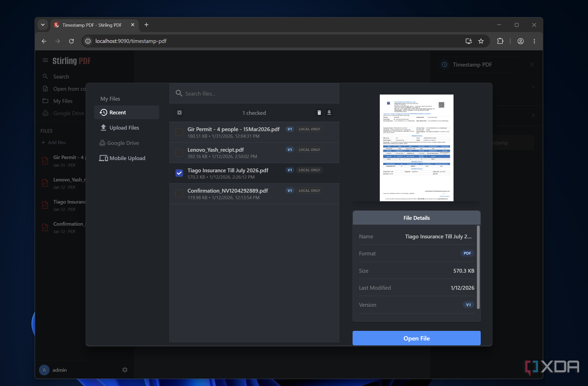Download the checked files
588x386 pixels.
coord(329,113)
